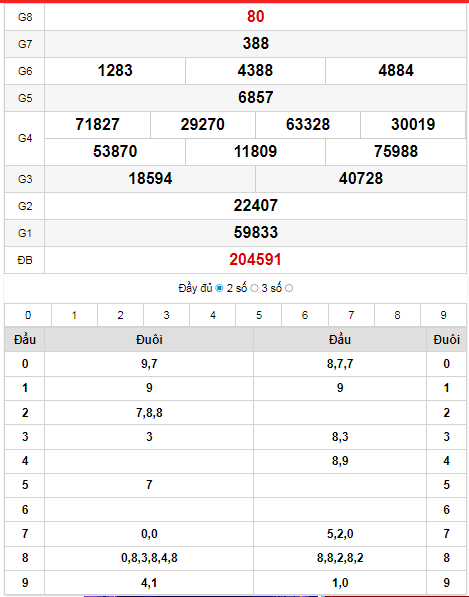Click the G2 result 22407
Image resolution: width=469 pixels, height=597 pixels.
(255, 206)
